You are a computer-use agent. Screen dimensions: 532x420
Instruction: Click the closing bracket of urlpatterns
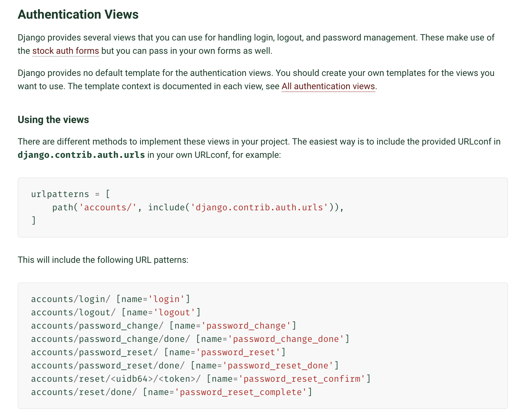pos(34,220)
